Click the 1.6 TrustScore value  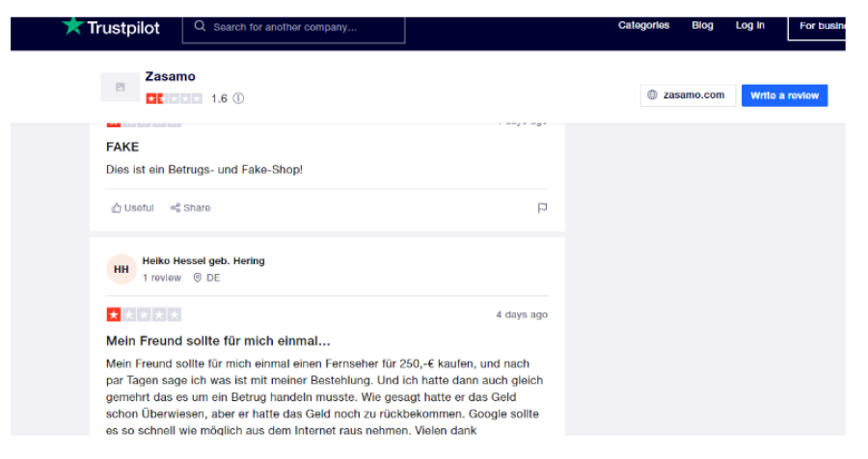pos(219,98)
